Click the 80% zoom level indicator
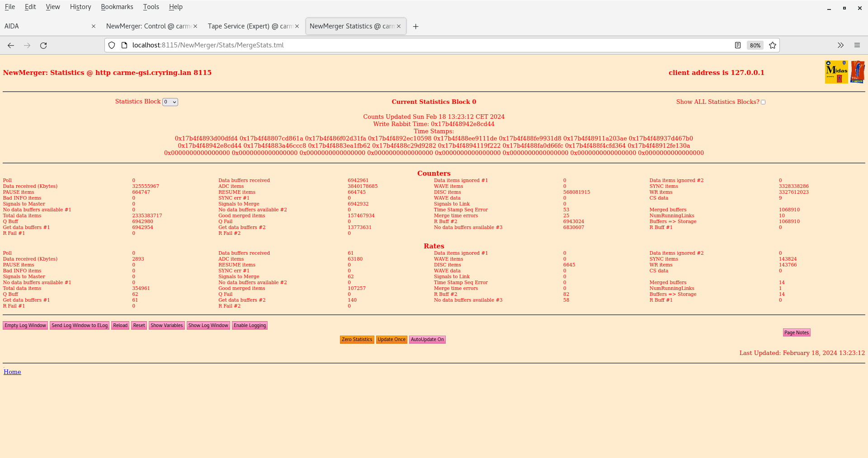Screen dimensions: 868x458 [755, 45]
